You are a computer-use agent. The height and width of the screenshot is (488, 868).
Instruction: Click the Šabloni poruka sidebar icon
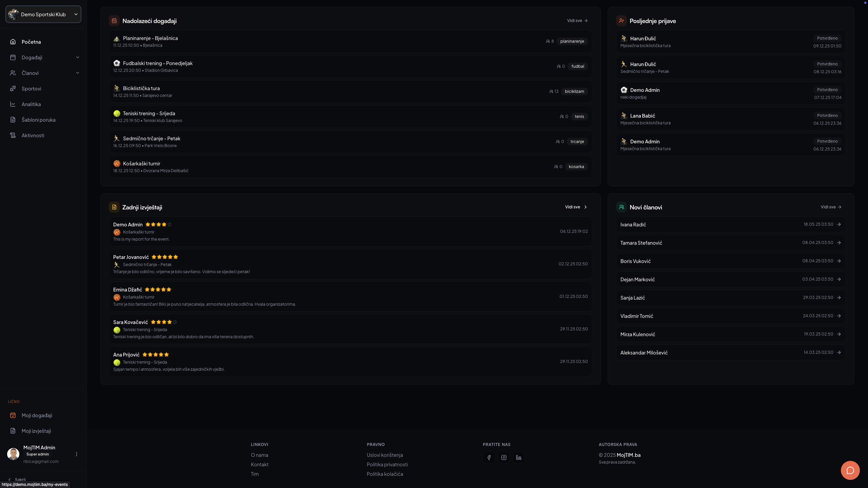[13, 120]
